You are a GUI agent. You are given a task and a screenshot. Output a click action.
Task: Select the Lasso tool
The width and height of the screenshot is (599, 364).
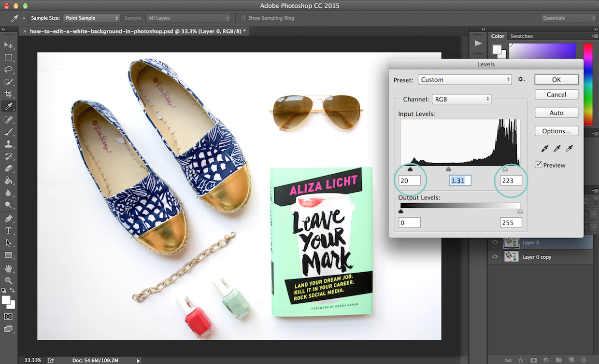pos(9,70)
